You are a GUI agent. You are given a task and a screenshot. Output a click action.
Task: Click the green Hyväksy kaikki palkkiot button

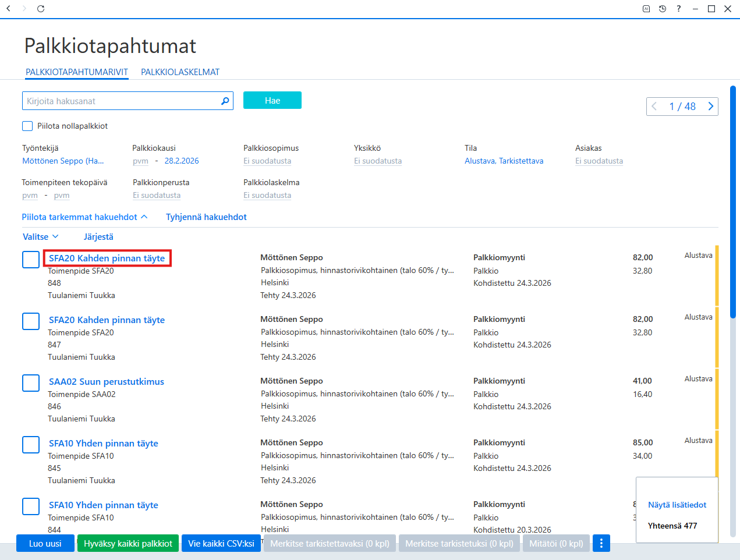point(128,543)
